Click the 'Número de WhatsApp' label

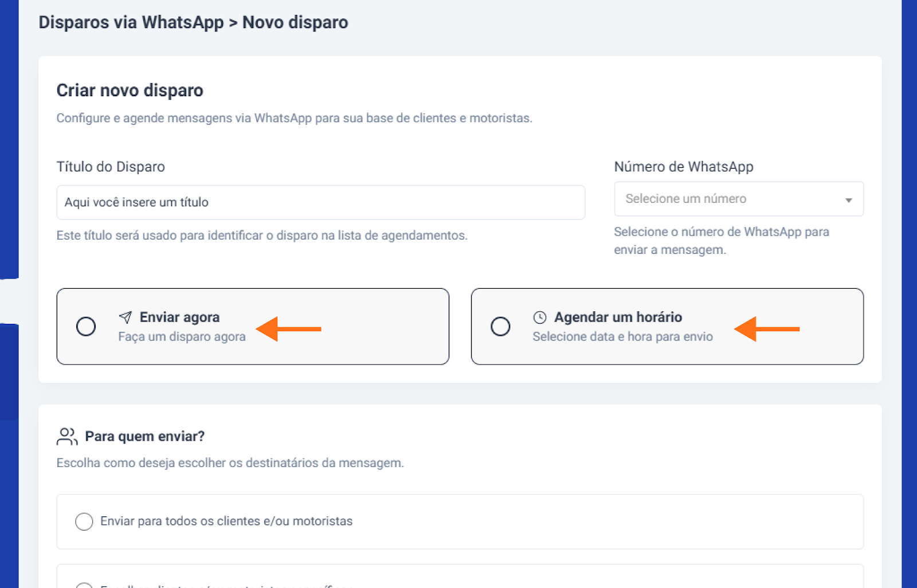pyautogui.click(x=684, y=167)
